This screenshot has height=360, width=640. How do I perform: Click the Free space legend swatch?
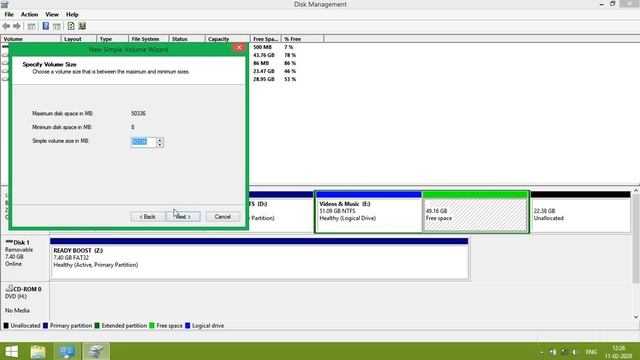coord(152,326)
